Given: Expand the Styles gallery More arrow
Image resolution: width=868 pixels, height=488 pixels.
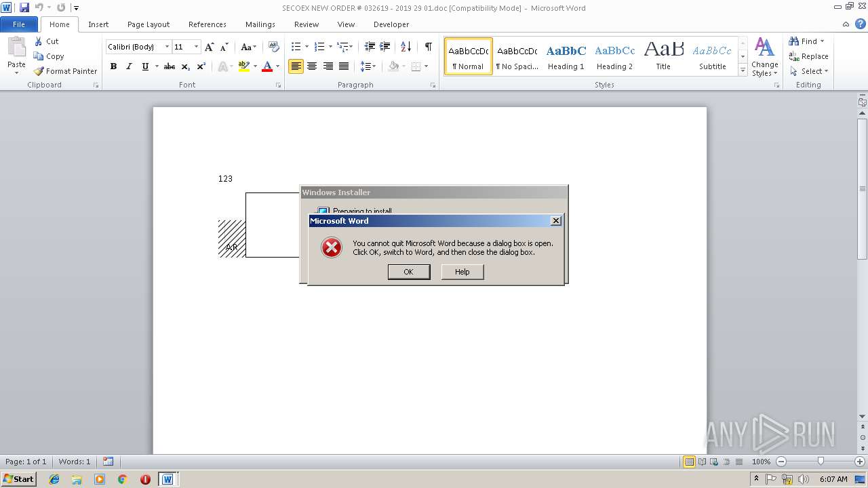Looking at the screenshot, I should point(743,70).
